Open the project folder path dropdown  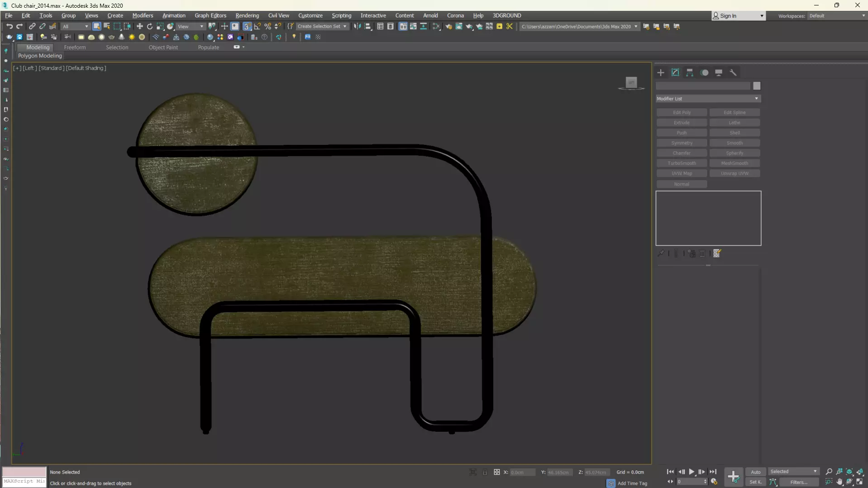(x=579, y=26)
